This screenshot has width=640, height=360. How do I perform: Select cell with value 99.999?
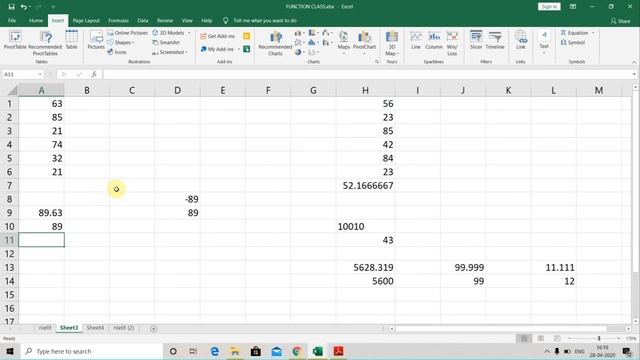(463, 267)
